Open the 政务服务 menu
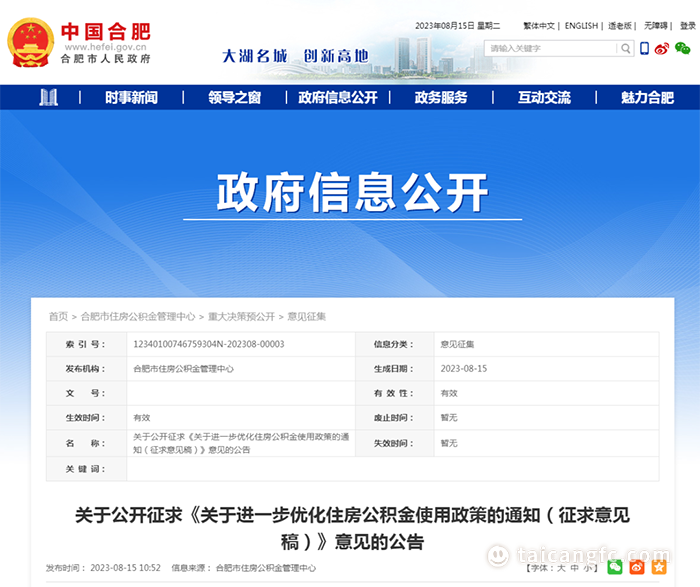Screen dimensions: 700x587 coord(441,97)
